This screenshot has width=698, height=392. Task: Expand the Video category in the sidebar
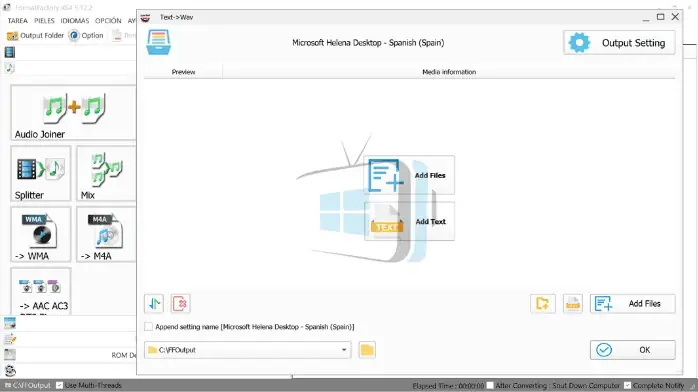tap(9, 53)
